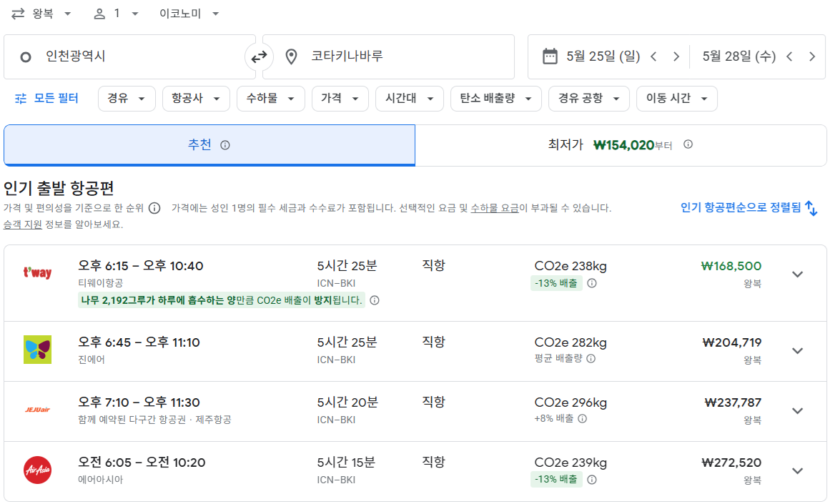Open the 가격 price filter

340,99
